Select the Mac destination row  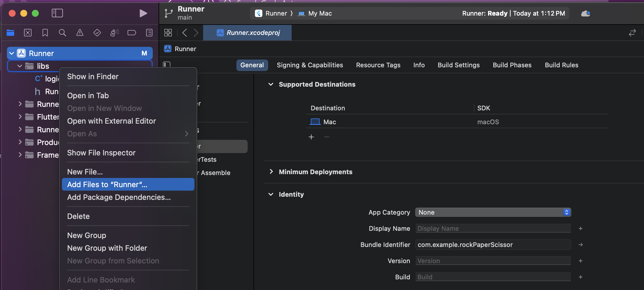click(x=457, y=122)
